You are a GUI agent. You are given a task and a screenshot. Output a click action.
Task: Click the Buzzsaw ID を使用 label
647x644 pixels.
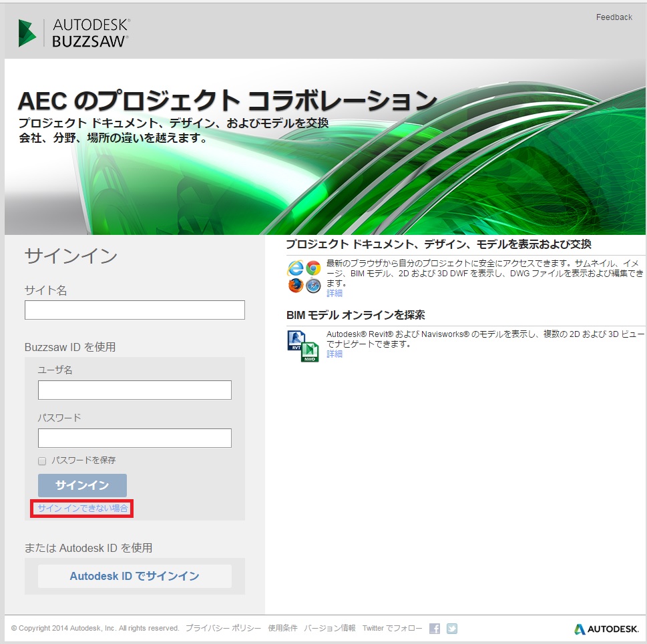[x=70, y=347]
